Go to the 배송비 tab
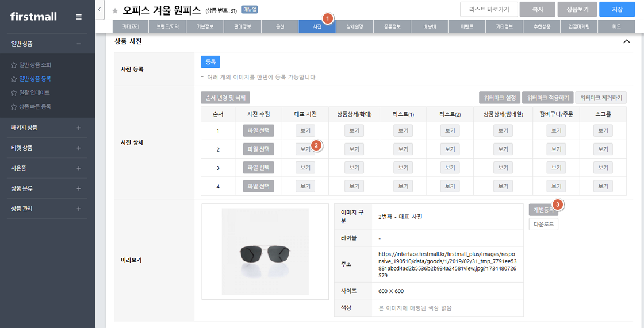Viewport: 644px width, 328px height. 430,26
